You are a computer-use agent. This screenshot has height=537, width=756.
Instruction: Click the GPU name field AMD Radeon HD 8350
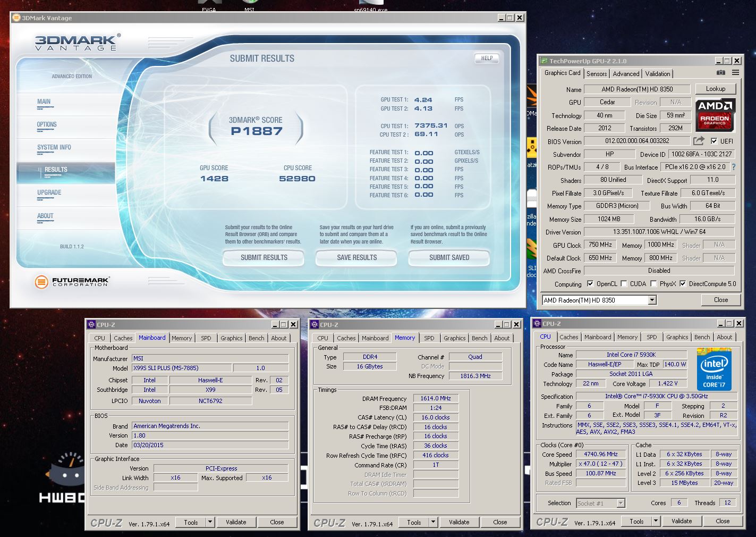[x=637, y=89]
